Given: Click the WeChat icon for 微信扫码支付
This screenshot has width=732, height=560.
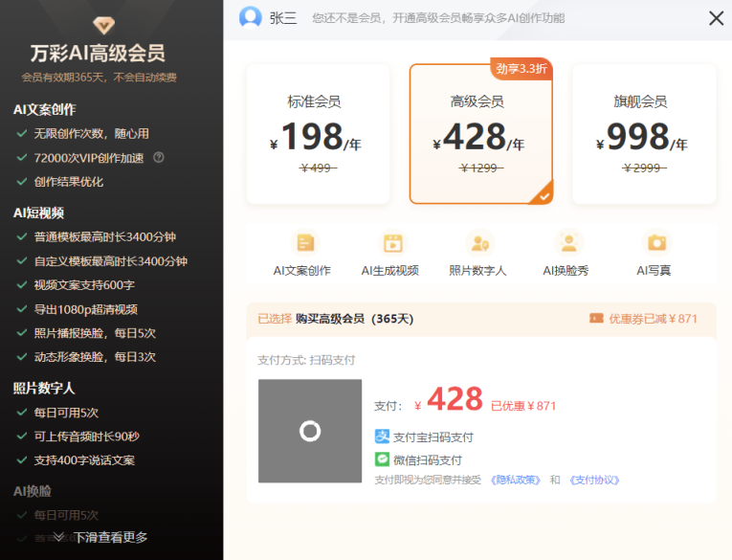Looking at the screenshot, I should click(x=382, y=459).
